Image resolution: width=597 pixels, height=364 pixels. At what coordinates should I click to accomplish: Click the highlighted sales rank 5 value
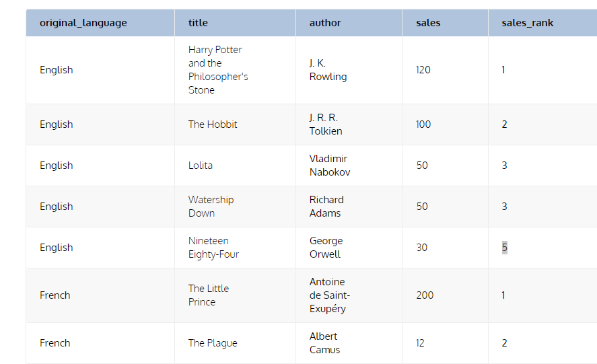click(505, 248)
